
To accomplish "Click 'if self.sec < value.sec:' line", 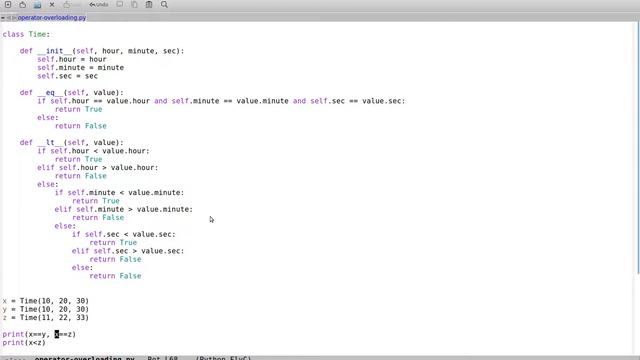I will tap(124, 234).
